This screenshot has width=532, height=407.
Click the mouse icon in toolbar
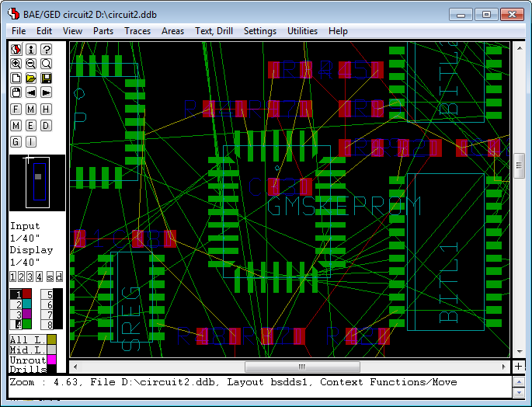point(16,92)
